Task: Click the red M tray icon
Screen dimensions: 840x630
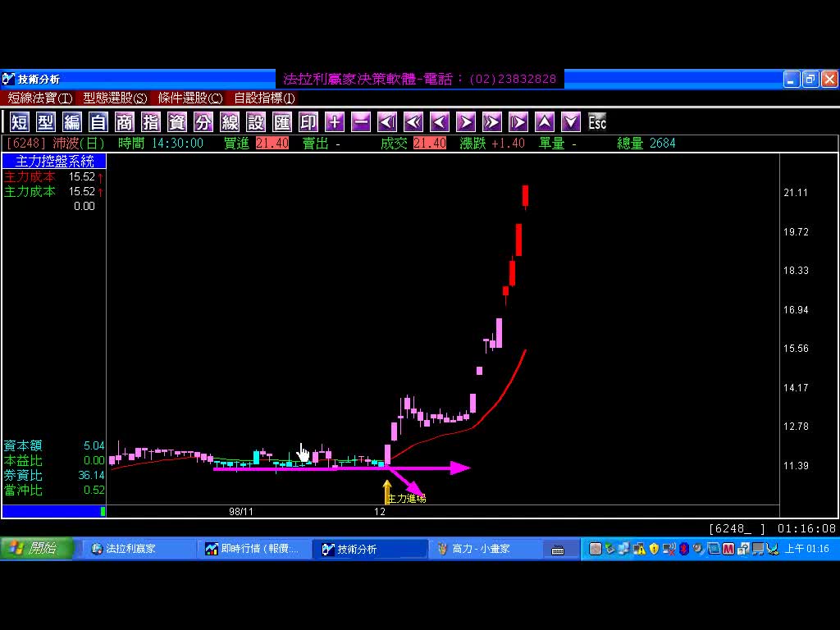Action: tap(728, 549)
